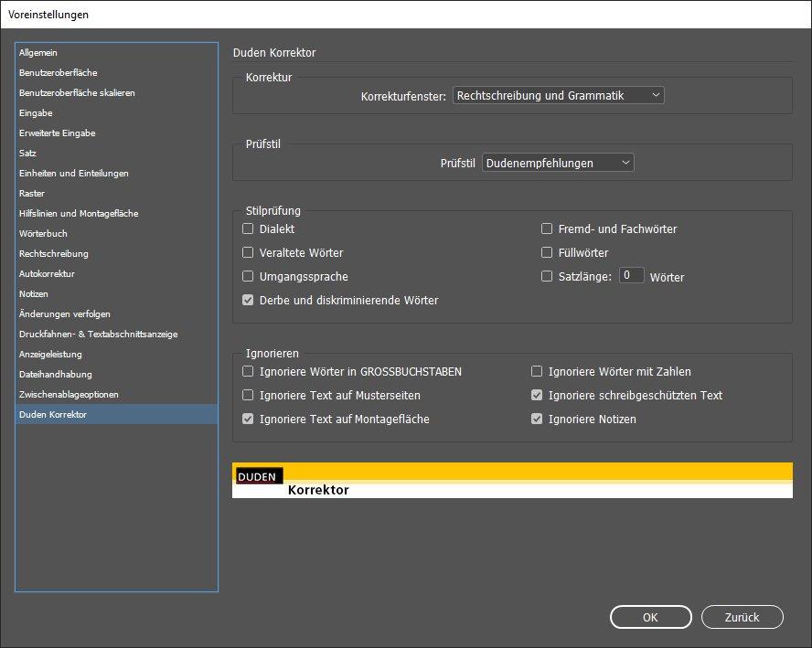Check the Füllwörter option

pos(547,252)
